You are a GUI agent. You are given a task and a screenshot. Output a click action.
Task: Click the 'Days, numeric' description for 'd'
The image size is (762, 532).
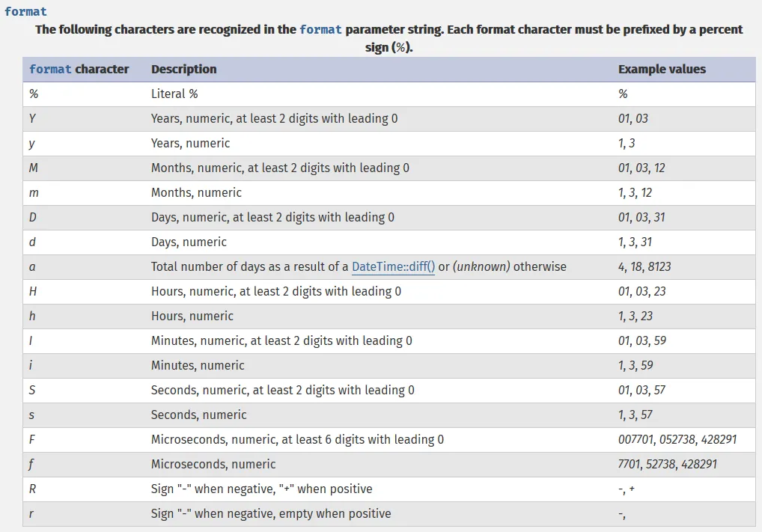pyautogui.click(x=189, y=242)
